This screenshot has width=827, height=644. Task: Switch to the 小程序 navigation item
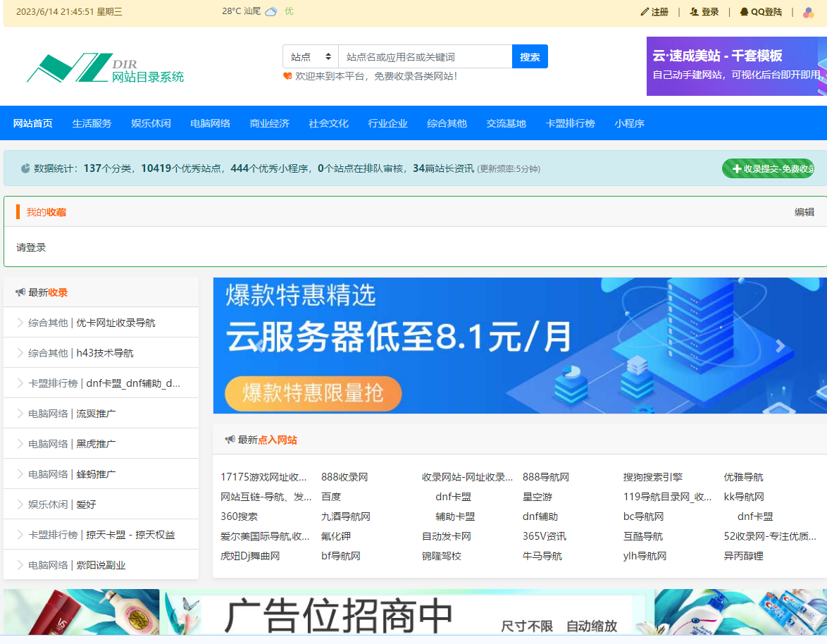click(x=629, y=123)
